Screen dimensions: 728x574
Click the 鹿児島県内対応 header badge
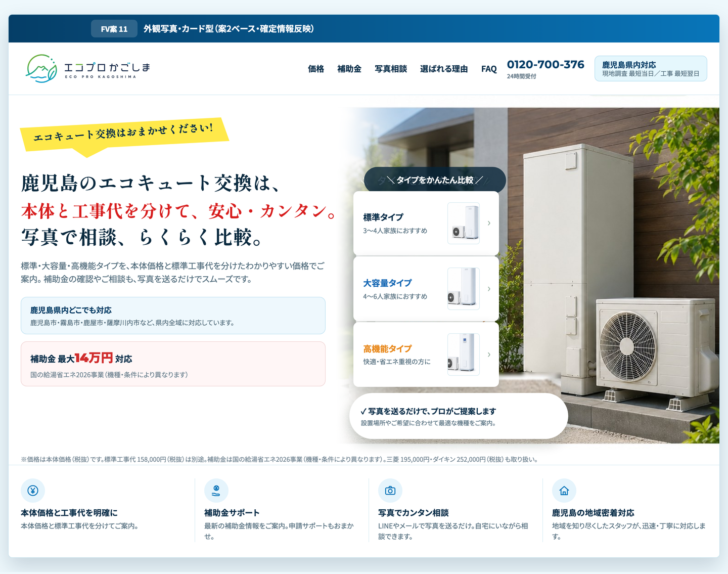(x=651, y=68)
